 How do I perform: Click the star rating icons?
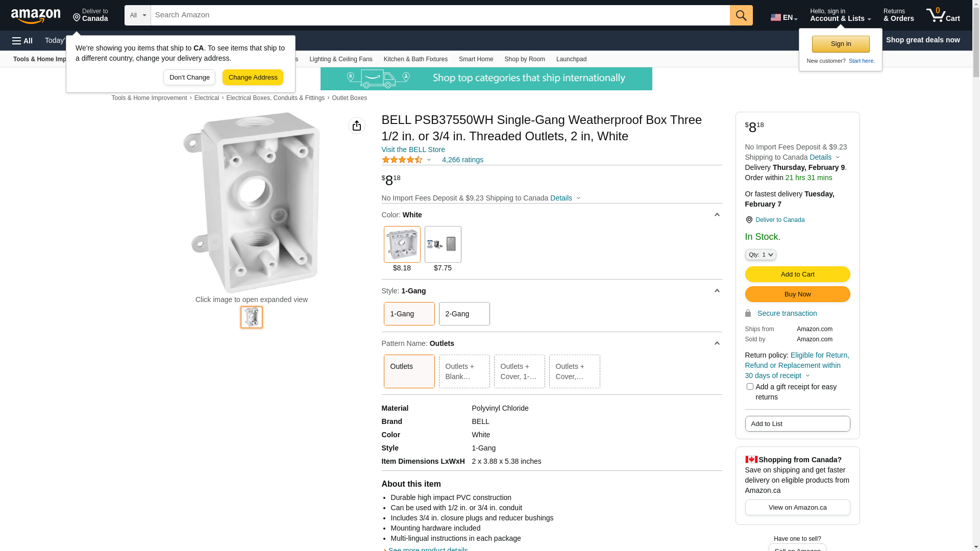coord(402,160)
